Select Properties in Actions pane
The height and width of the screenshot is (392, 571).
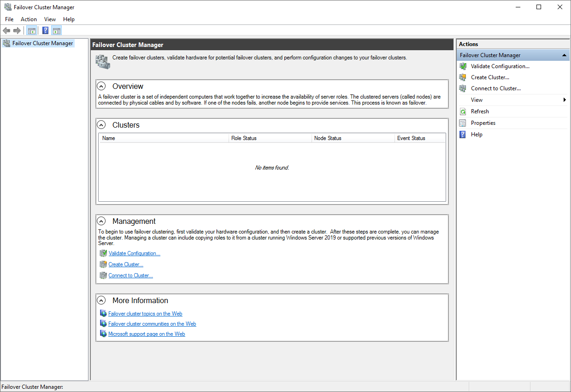(483, 123)
